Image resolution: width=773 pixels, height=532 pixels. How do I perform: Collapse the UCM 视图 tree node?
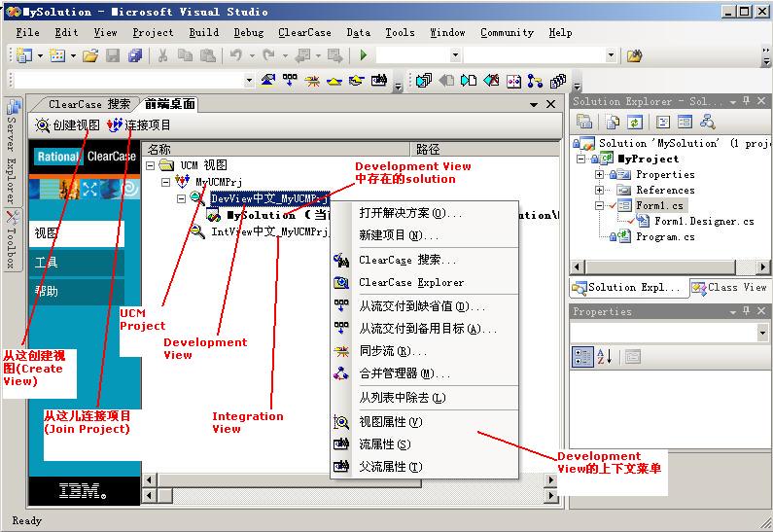click(x=151, y=165)
